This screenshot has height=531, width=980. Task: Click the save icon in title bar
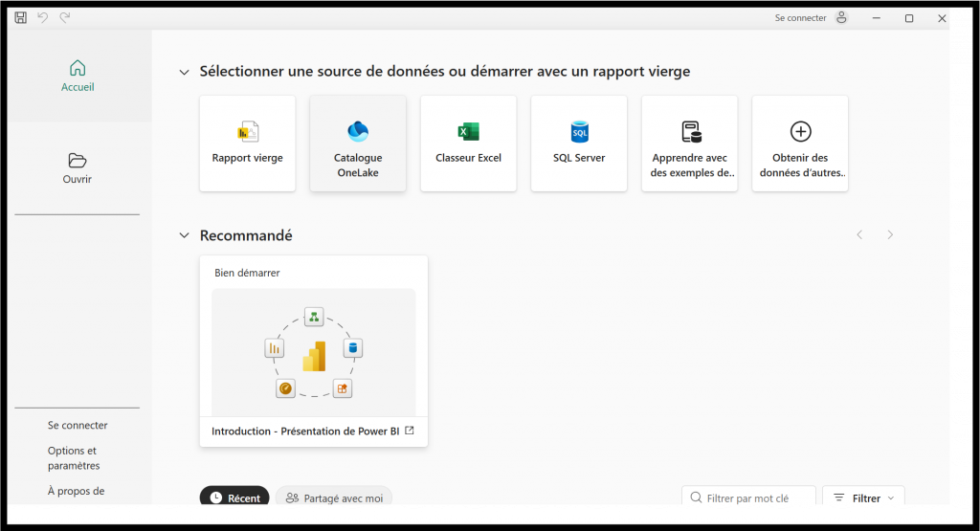[x=21, y=17]
